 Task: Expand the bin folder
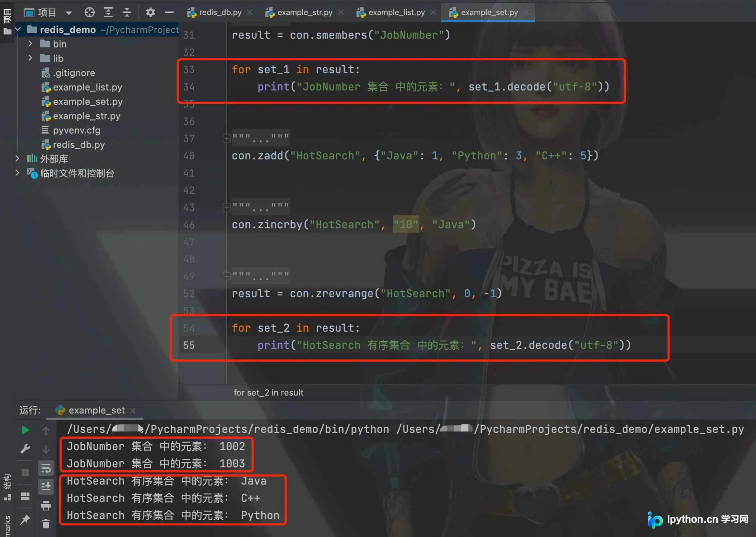click(30, 44)
